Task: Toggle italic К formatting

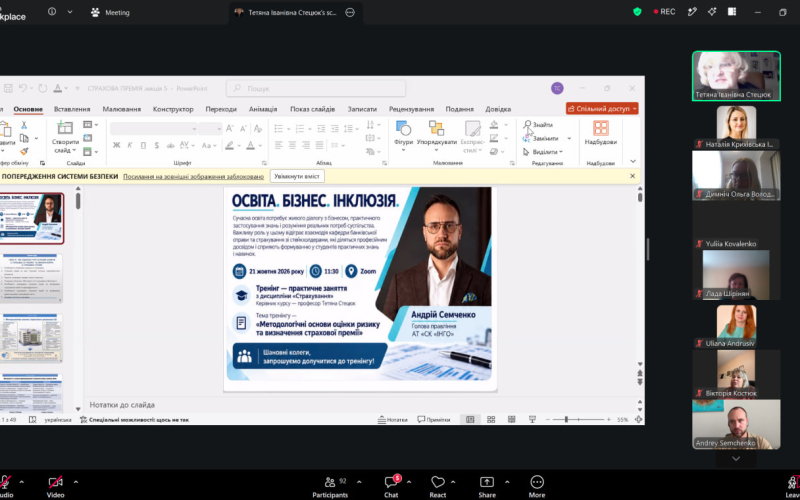Action: (x=130, y=145)
